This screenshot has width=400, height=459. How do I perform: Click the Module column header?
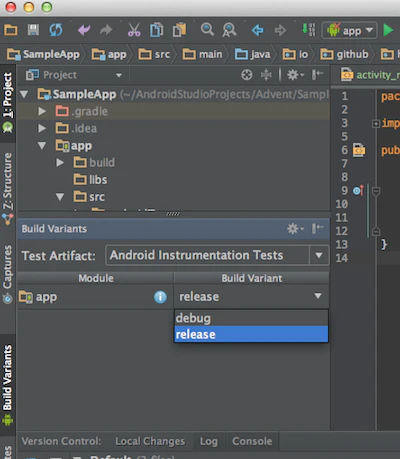pyautogui.click(x=96, y=278)
